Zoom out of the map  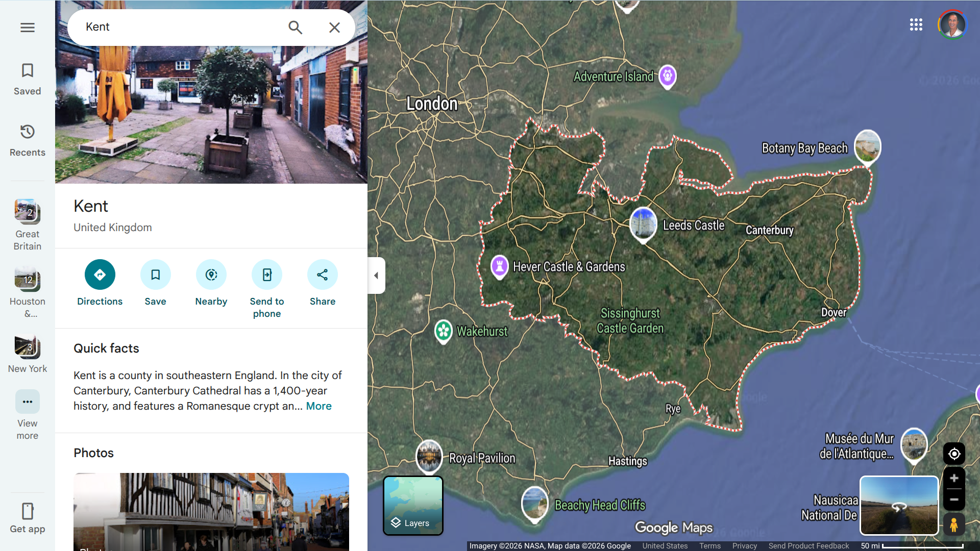click(954, 499)
